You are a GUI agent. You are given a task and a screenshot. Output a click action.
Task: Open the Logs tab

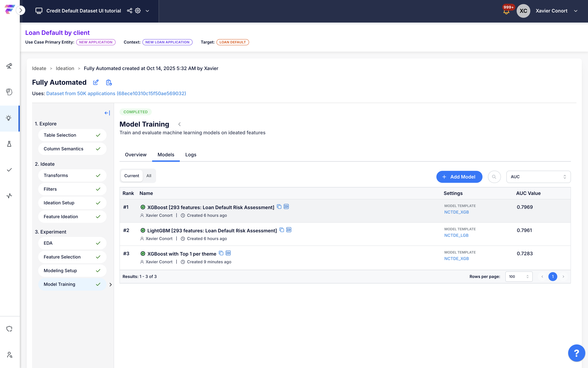(x=191, y=155)
